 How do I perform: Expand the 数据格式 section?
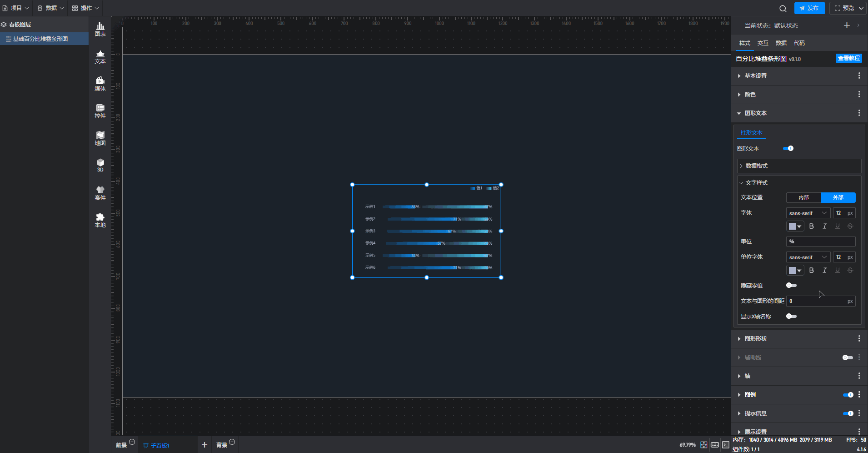tap(756, 166)
